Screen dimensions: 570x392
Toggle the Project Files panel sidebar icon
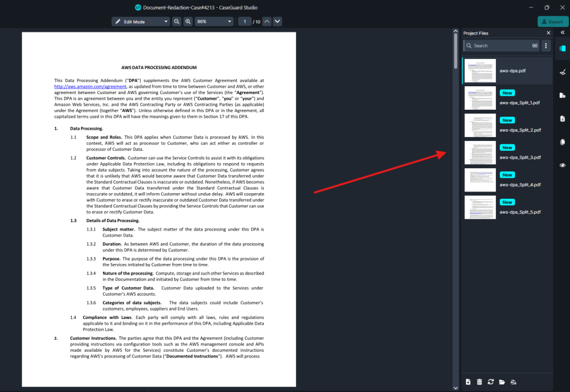point(562,48)
